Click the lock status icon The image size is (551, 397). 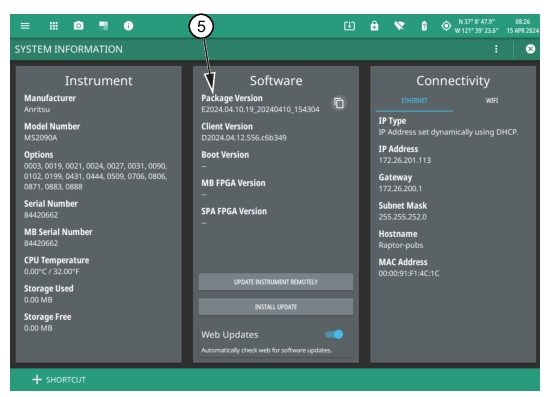click(x=374, y=26)
